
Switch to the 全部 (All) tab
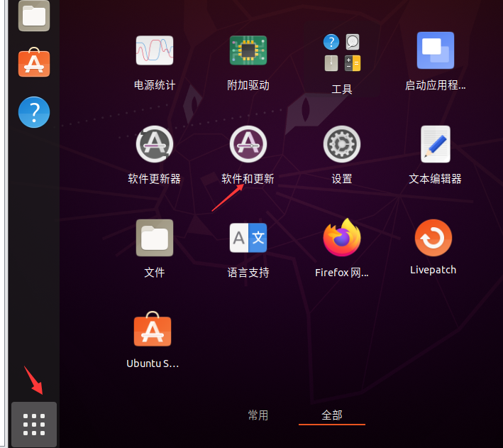[332, 415]
